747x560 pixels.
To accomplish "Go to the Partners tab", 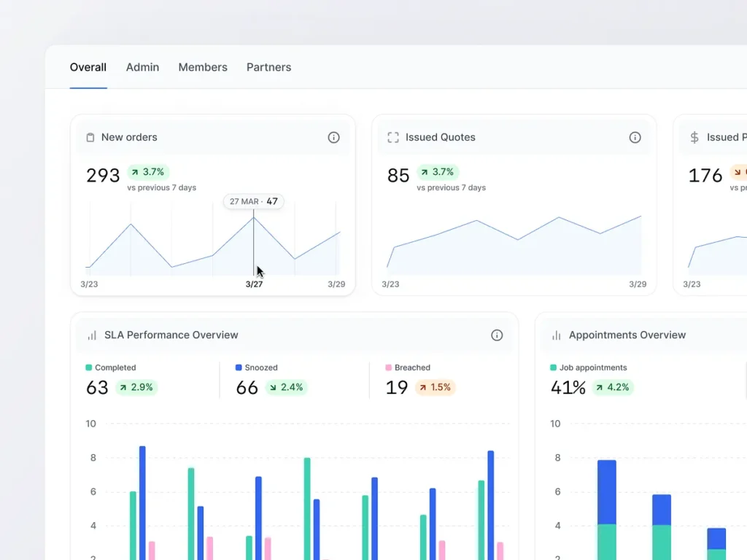I will coord(268,67).
